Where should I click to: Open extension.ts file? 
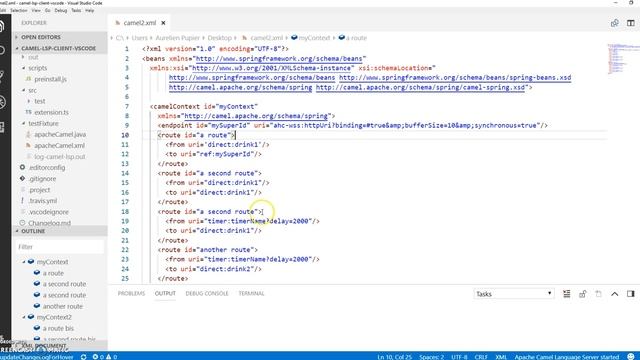pyautogui.click(x=51, y=112)
